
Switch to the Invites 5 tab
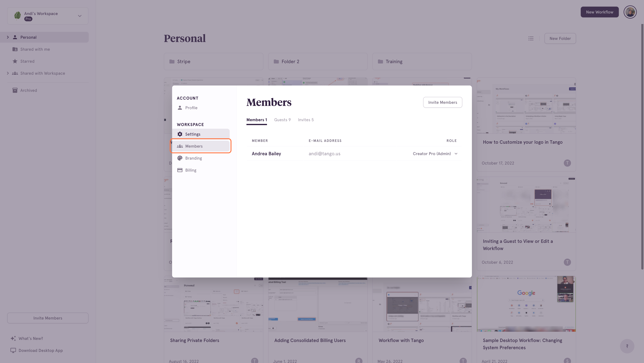306,120
